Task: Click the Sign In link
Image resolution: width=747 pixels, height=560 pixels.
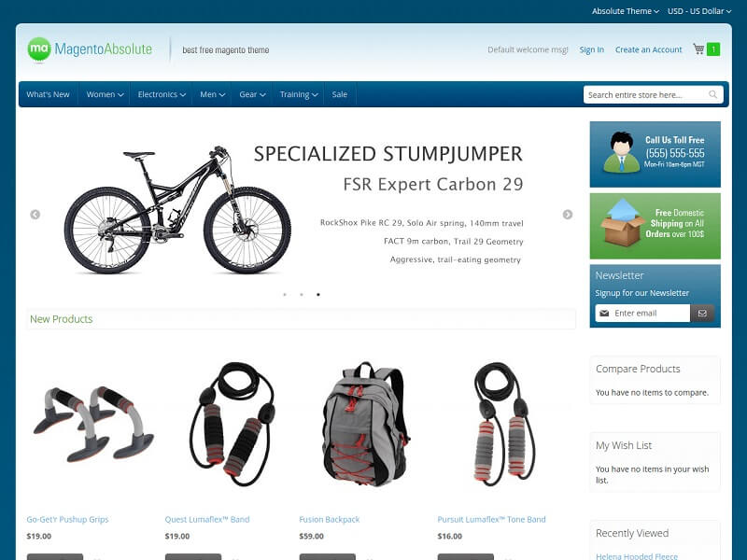Action: 592,49
